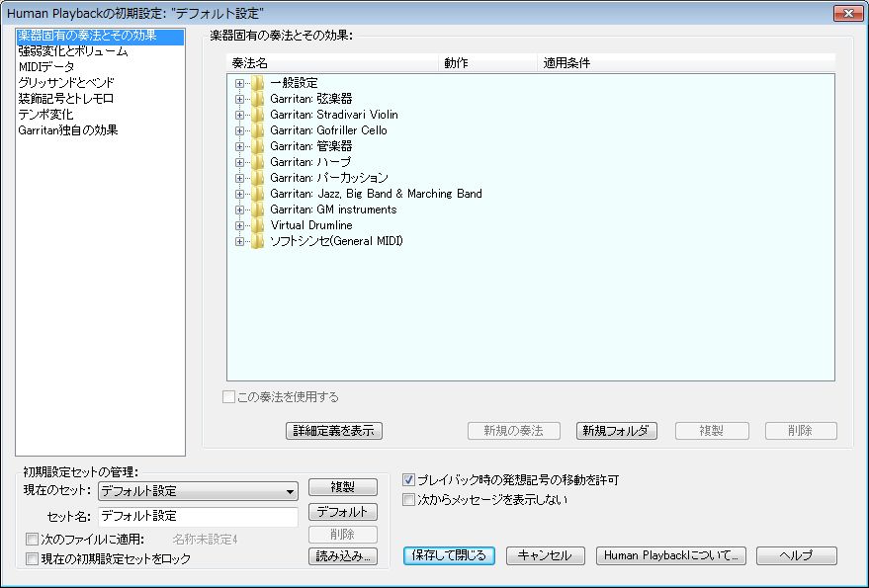Select the Garritan: GM instruments label
869x588 pixels.
(333, 210)
